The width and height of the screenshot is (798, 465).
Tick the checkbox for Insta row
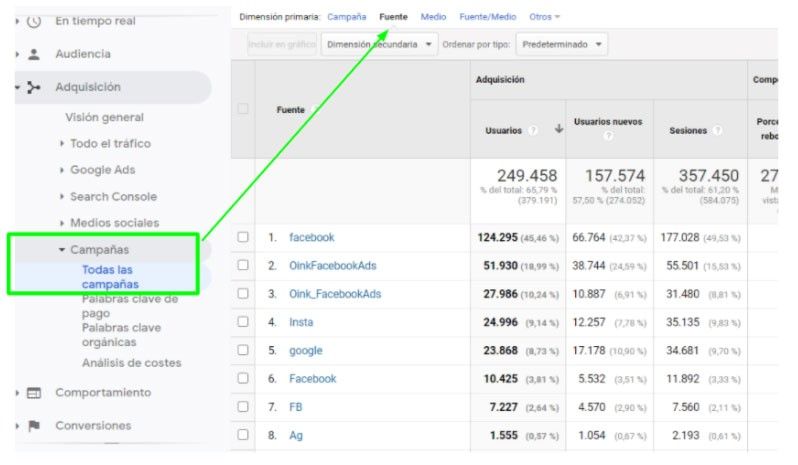click(x=243, y=322)
